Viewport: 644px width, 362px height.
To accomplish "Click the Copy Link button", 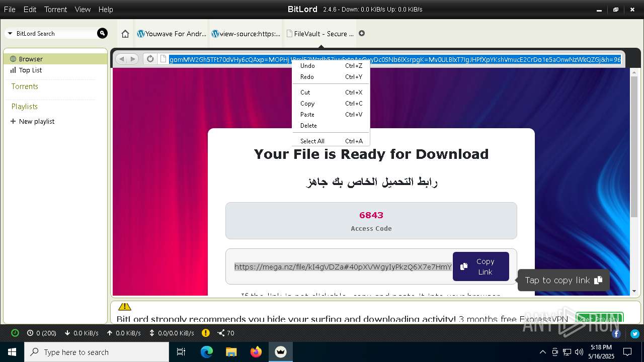I will tap(481, 266).
